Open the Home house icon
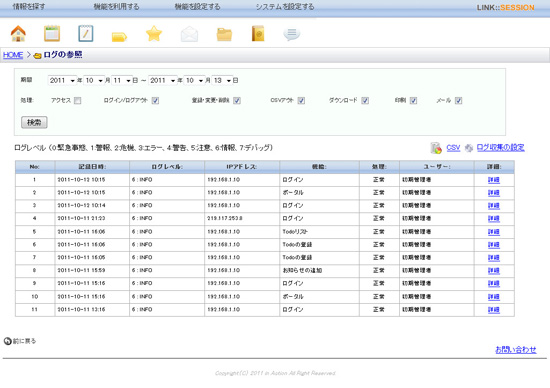Viewport: 550px width, 388px height. (18, 34)
